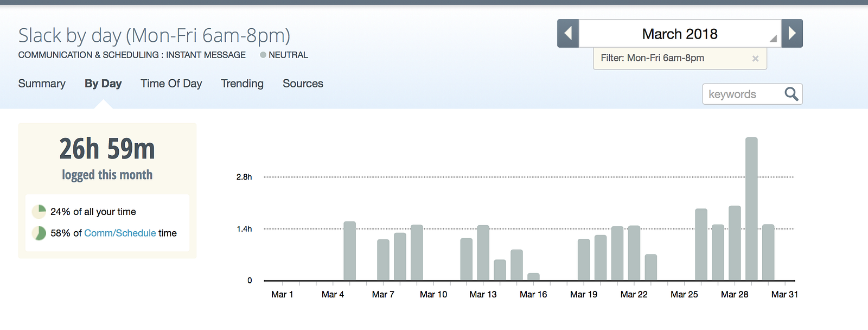Click pie icon beside 24% of all time
Viewport: 868px width, 330px height.
pyautogui.click(x=39, y=212)
